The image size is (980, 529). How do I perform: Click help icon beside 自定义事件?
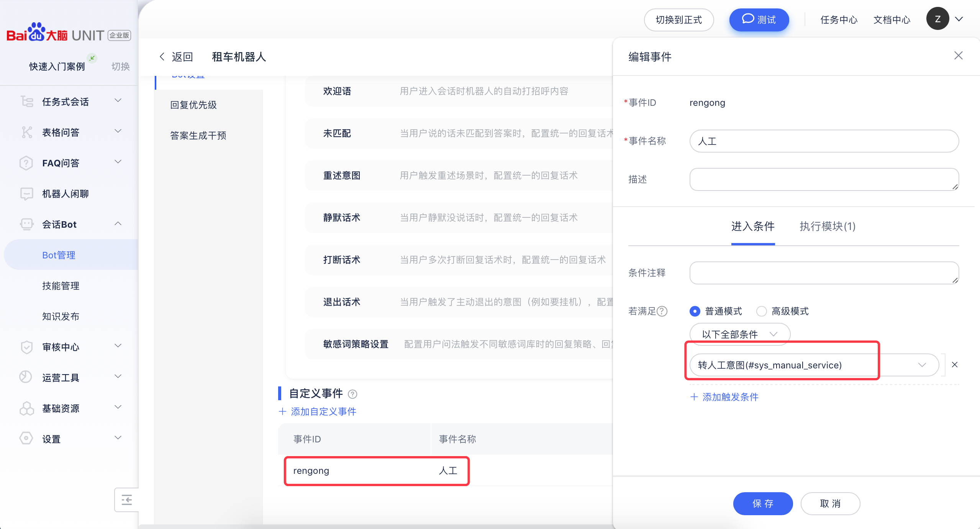352,394
